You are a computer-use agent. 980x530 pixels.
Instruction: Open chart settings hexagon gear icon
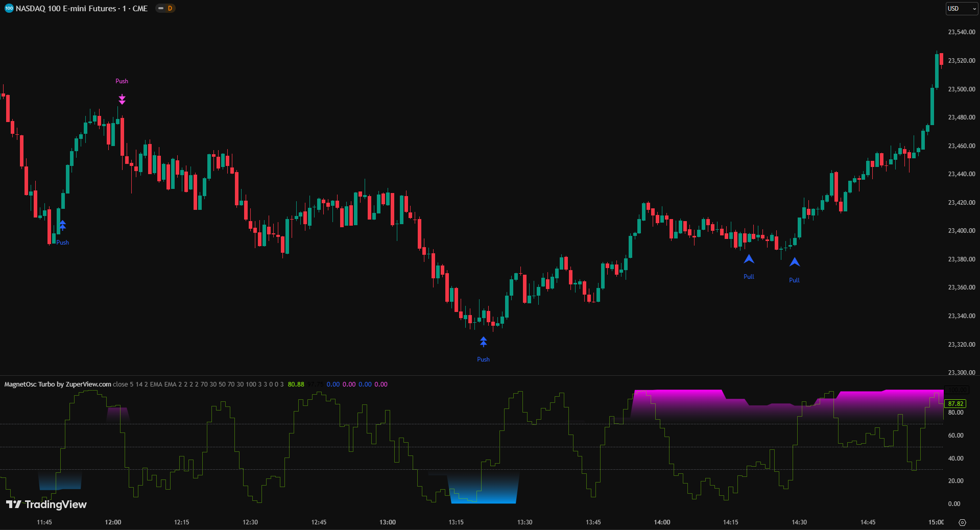point(962,522)
